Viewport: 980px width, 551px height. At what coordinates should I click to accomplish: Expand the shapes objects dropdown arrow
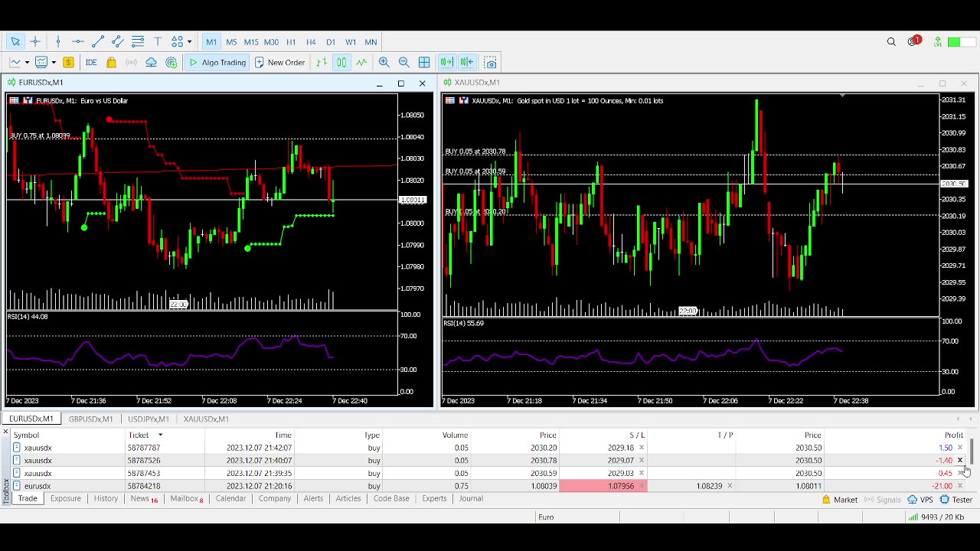click(189, 42)
